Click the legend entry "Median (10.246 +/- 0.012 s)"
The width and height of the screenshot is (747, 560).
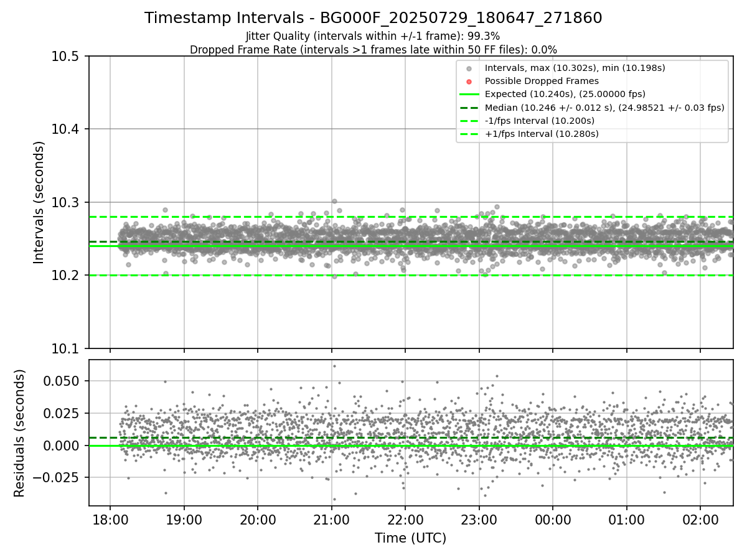604,107
